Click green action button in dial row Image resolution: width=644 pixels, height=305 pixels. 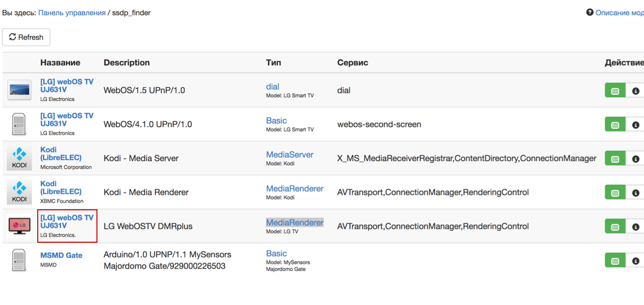(x=615, y=91)
